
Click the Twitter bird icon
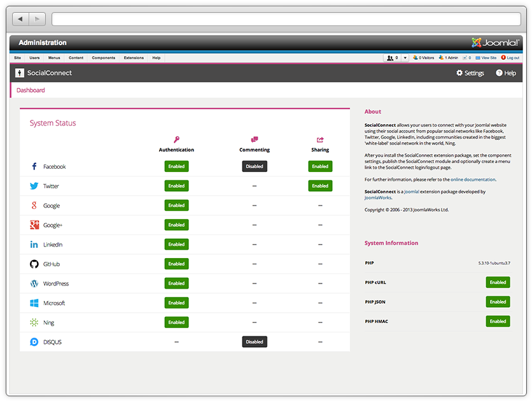[34, 186]
